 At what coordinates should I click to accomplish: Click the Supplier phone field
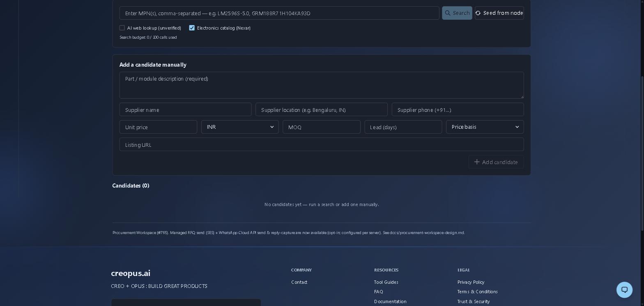[x=458, y=109]
